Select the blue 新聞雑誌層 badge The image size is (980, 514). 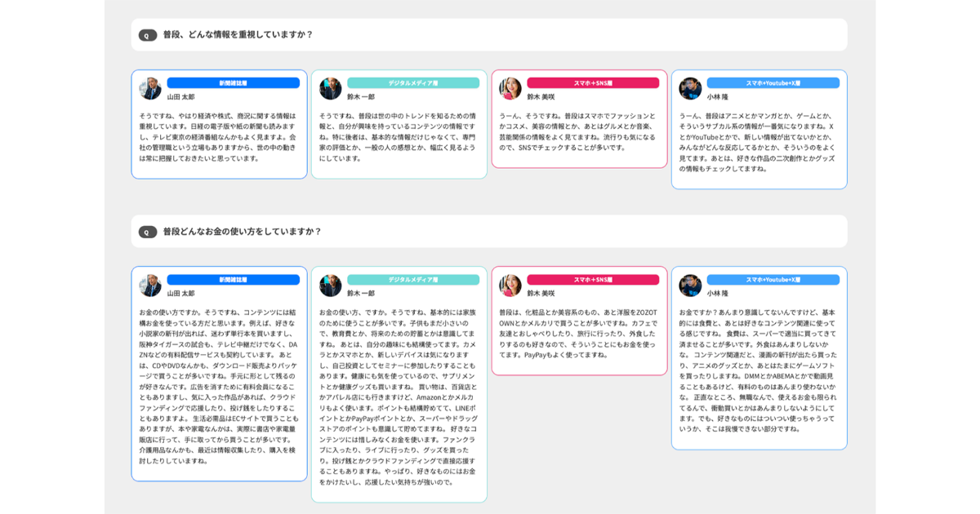(234, 82)
